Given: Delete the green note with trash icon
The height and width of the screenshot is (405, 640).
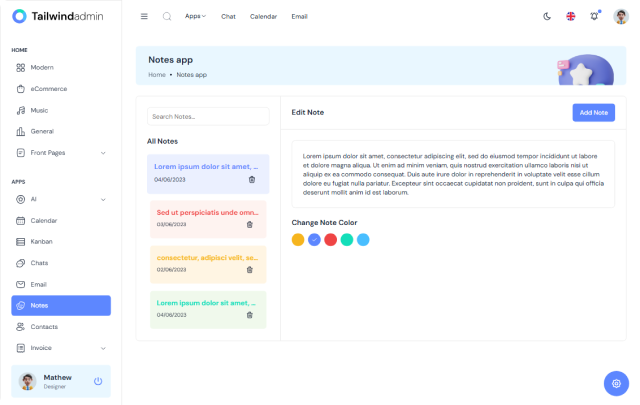Looking at the screenshot, I should 250,315.
